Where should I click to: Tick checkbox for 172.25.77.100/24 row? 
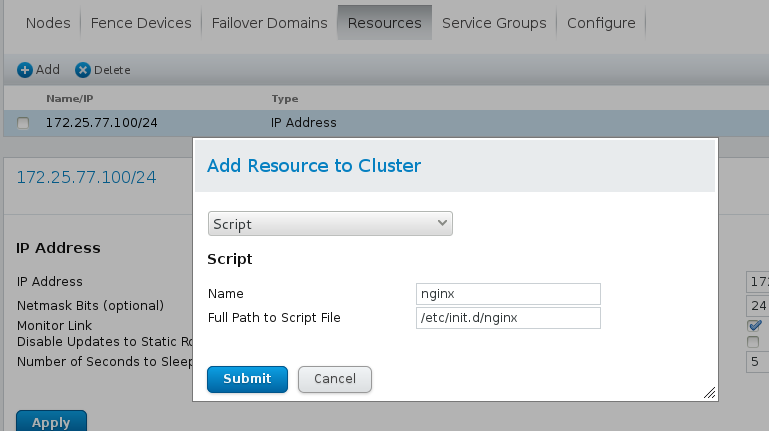[x=23, y=123]
